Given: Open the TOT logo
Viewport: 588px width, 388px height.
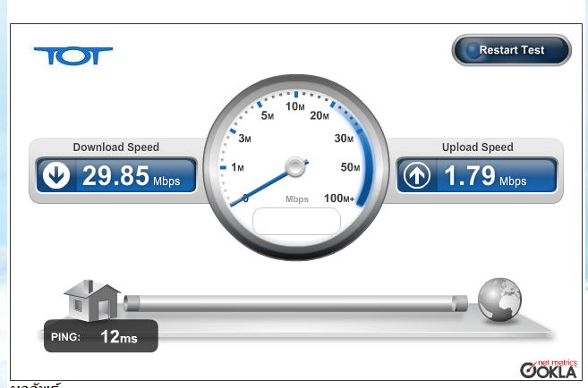Looking at the screenshot, I should pos(73,55).
